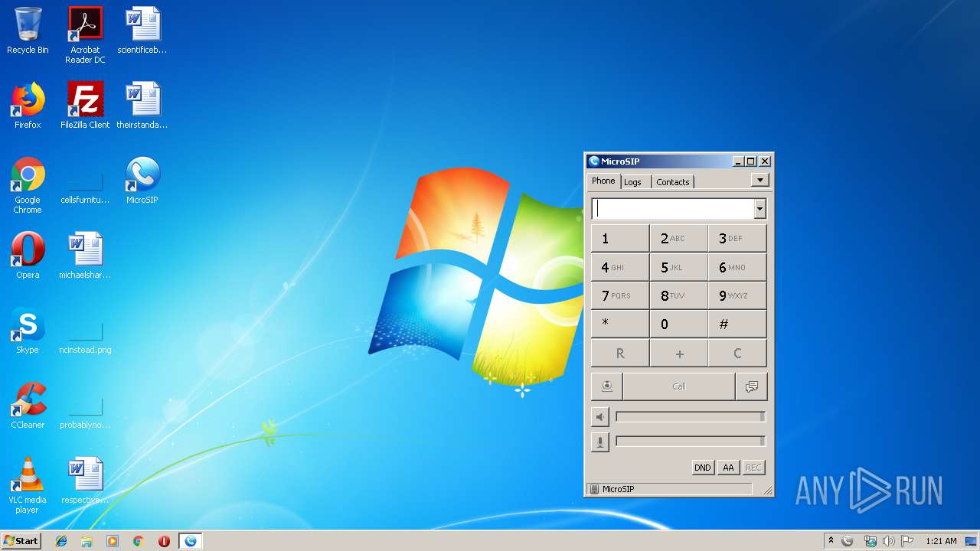Select the cellsfurnitu desktop file
This screenshot has width=980, height=551.
85,185
